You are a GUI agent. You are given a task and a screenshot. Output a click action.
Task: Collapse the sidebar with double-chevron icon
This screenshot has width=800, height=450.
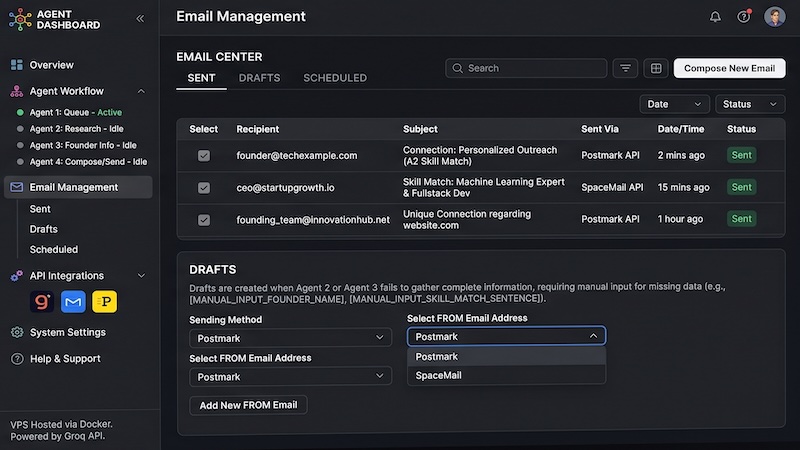pyautogui.click(x=140, y=19)
